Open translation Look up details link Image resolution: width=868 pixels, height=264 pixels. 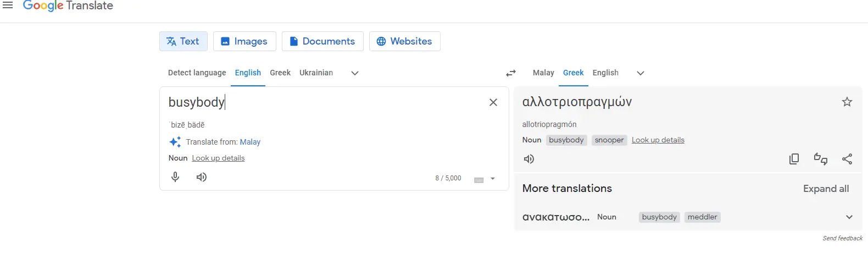(658, 140)
